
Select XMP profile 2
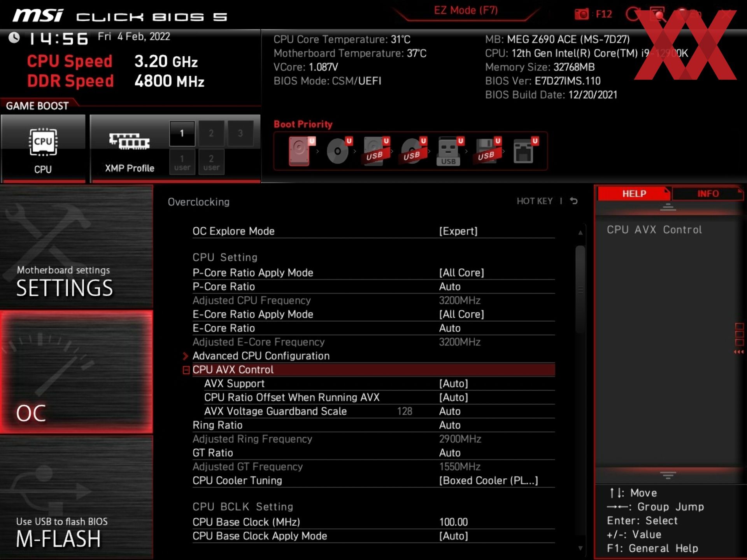click(x=211, y=133)
